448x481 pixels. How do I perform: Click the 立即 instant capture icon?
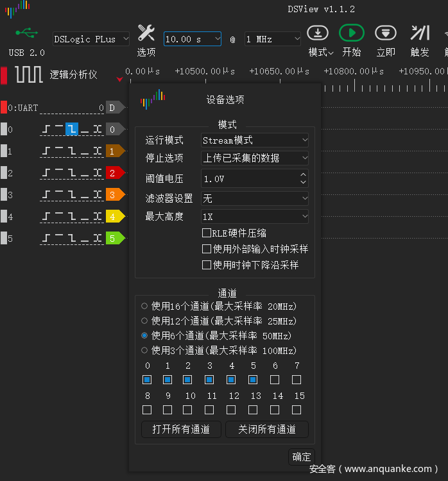pos(385,33)
